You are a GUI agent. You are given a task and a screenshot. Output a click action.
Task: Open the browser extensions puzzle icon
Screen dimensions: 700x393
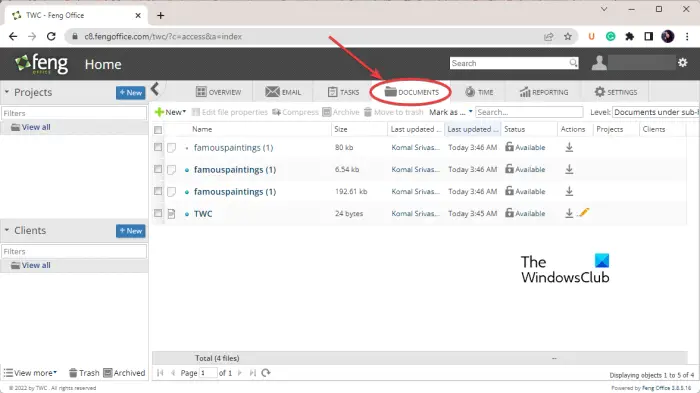tap(629, 37)
